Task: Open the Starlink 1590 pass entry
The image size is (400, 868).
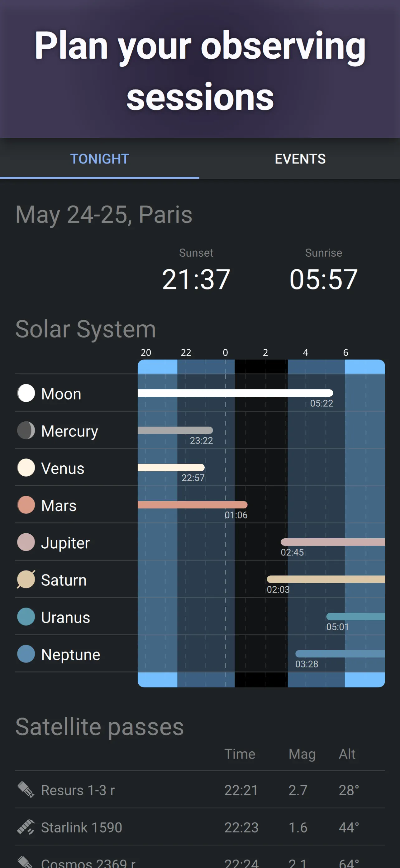Action: point(200,827)
